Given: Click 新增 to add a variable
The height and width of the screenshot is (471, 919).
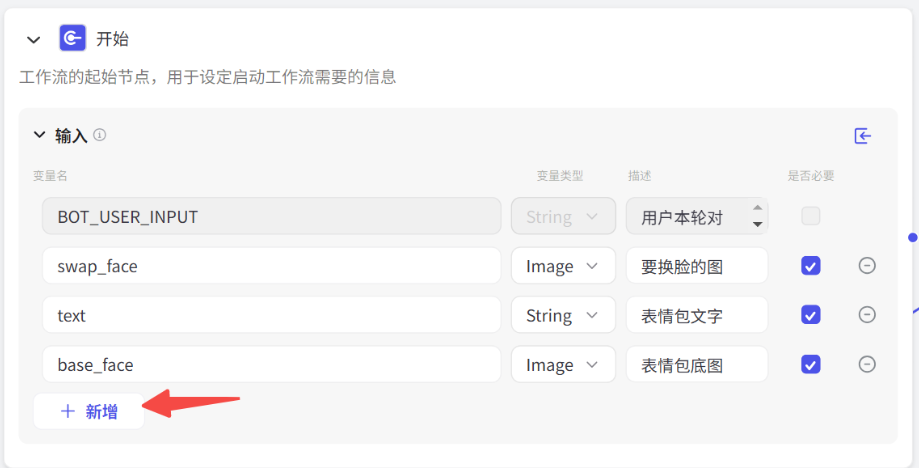Looking at the screenshot, I should pyautogui.click(x=89, y=411).
